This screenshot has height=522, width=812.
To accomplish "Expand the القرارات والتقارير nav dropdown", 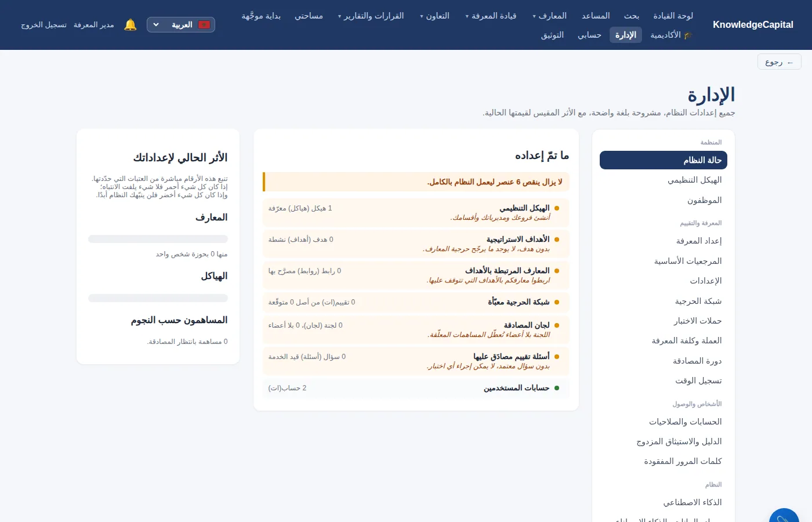I will (x=371, y=16).
